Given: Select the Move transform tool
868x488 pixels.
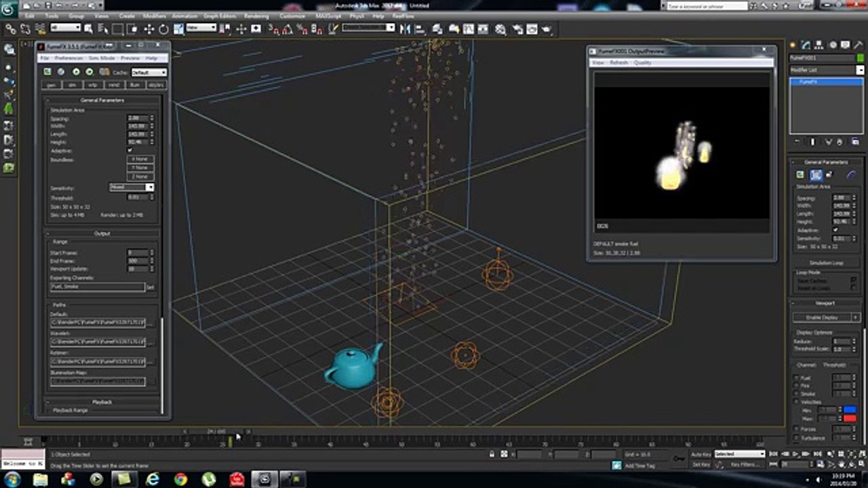Looking at the screenshot, I should (149, 29).
